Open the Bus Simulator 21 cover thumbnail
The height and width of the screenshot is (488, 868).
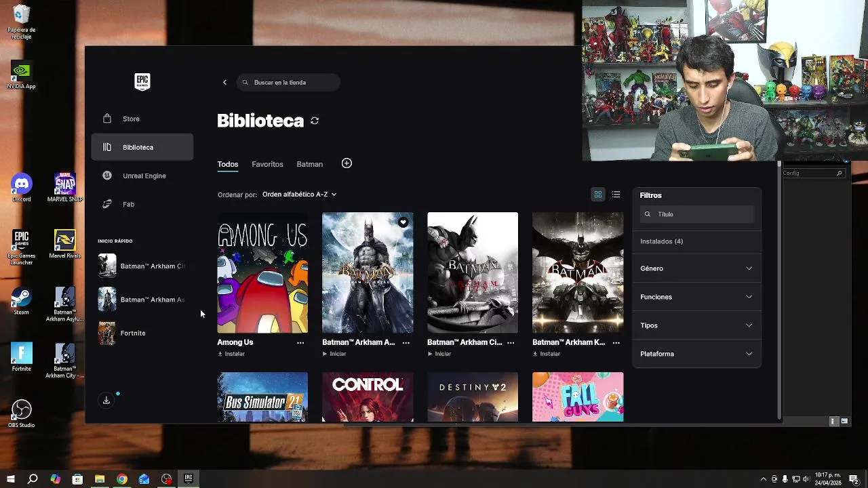(262, 397)
